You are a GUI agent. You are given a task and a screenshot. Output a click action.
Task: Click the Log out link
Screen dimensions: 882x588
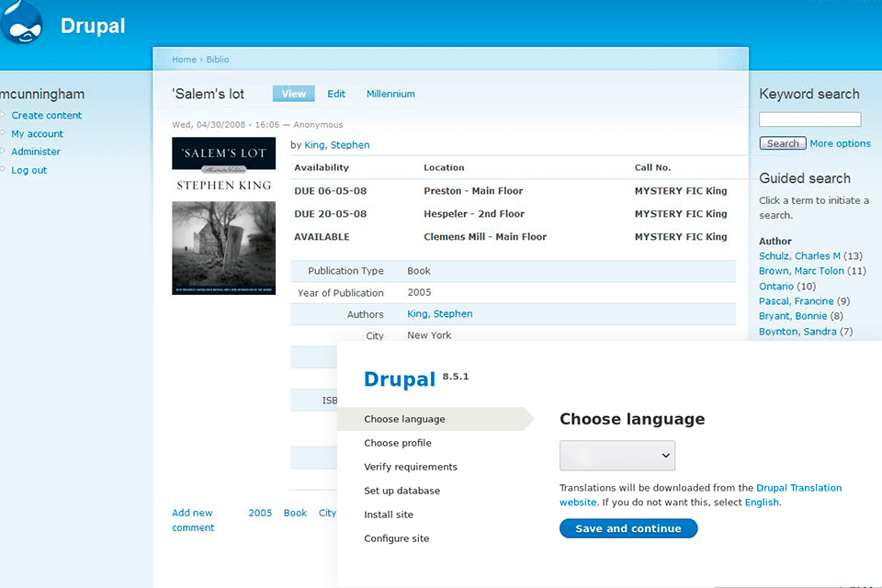[x=28, y=170]
